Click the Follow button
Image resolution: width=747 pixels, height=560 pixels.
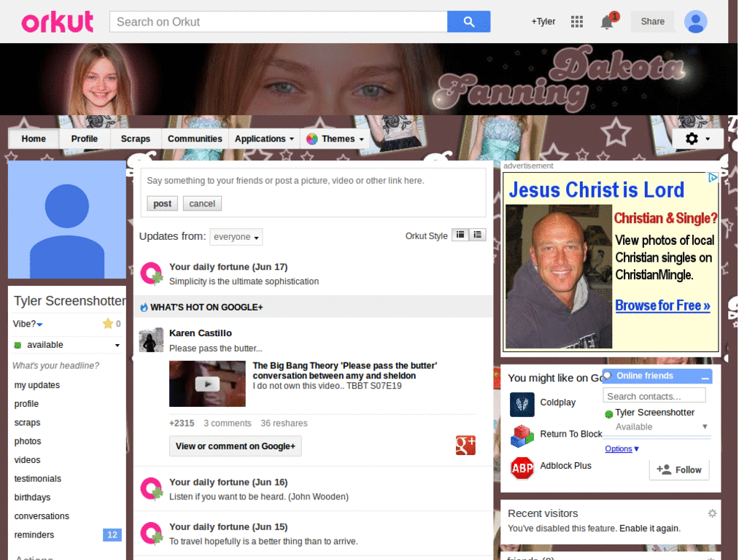point(679,470)
